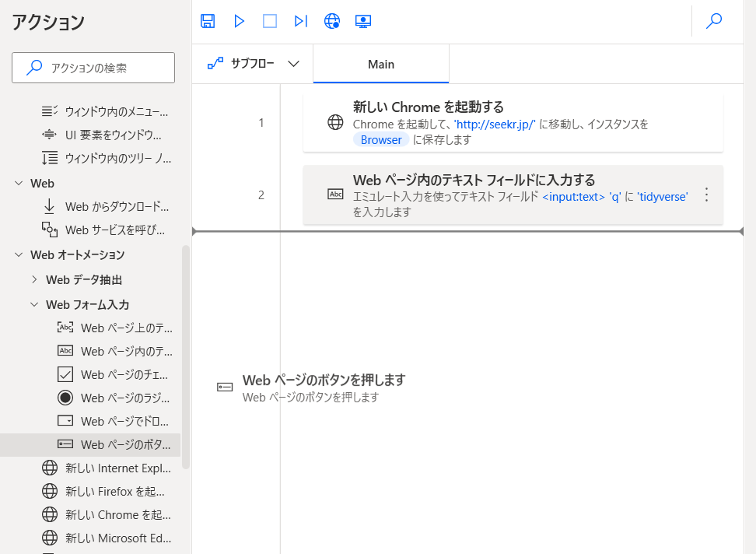Select the ウィンドウ内のメニュー action
Viewport: 756px width, 554px height.
coord(105,112)
